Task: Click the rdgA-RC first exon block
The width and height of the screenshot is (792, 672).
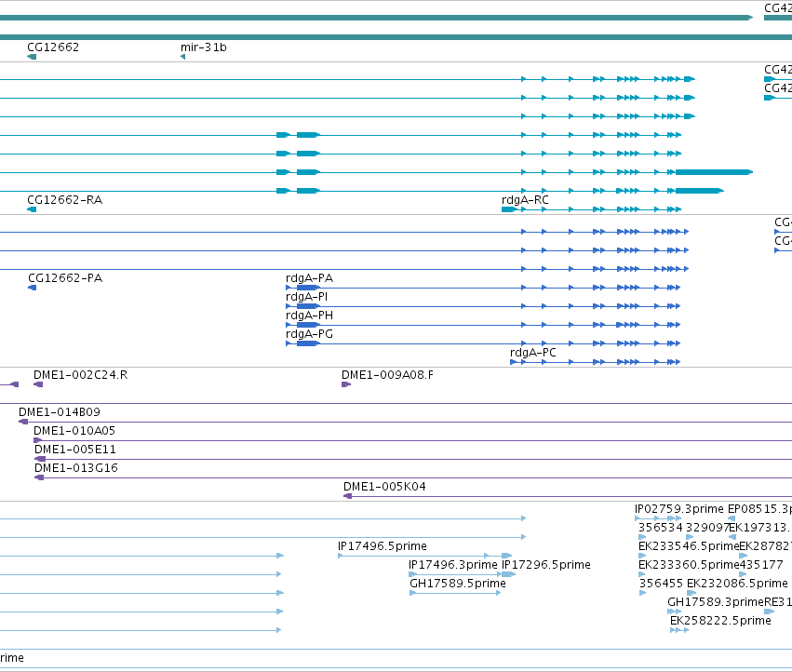Action: (x=509, y=209)
